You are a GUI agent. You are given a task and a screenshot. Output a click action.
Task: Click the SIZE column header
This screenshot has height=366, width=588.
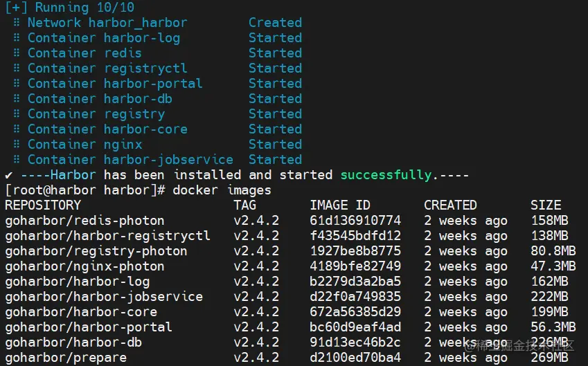[546, 205]
